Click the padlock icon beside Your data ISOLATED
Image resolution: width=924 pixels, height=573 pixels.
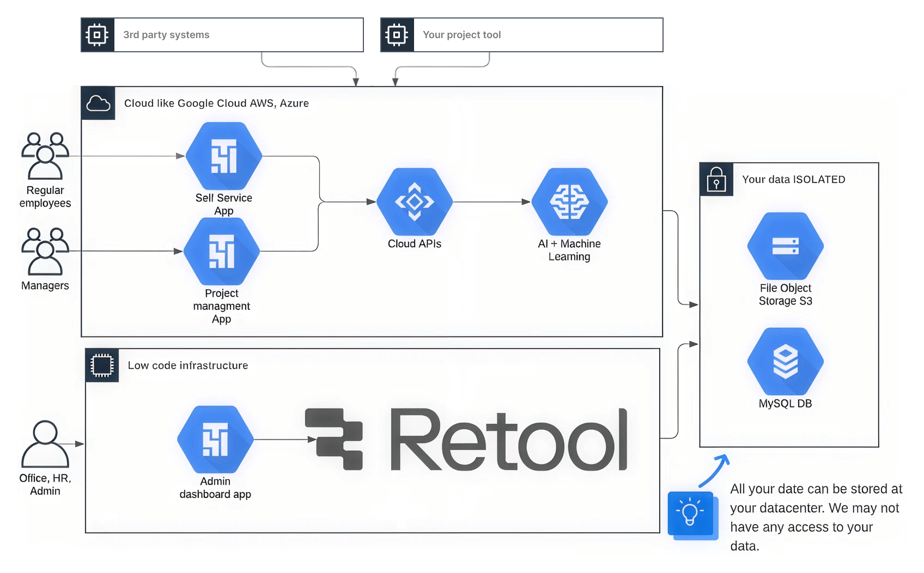click(x=716, y=179)
